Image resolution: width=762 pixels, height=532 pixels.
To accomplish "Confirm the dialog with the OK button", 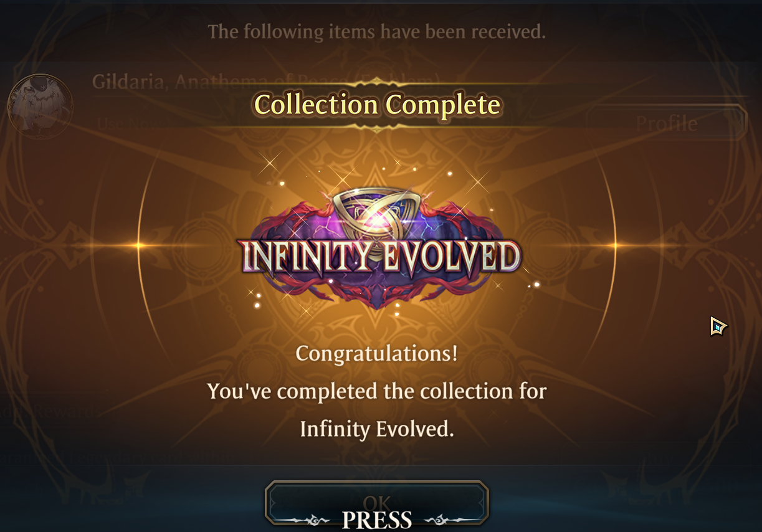I will click(377, 502).
